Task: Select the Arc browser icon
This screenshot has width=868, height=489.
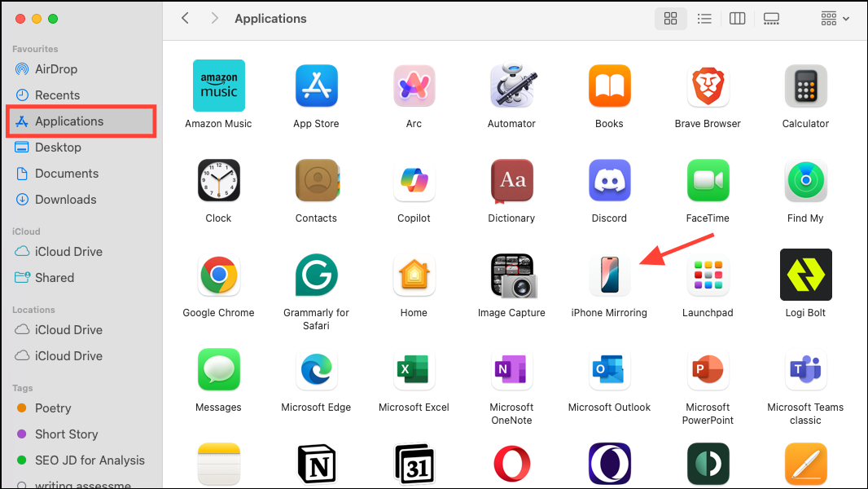Action: tap(414, 86)
